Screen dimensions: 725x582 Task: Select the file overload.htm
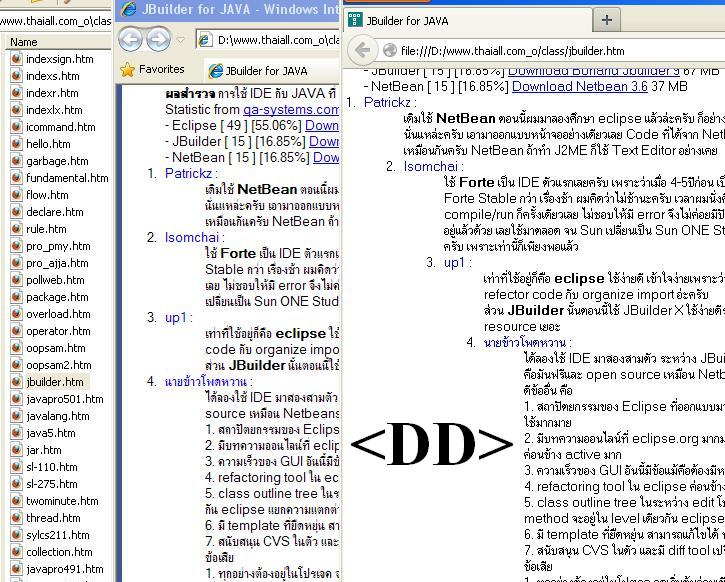pyautogui.click(x=58, y=314)
